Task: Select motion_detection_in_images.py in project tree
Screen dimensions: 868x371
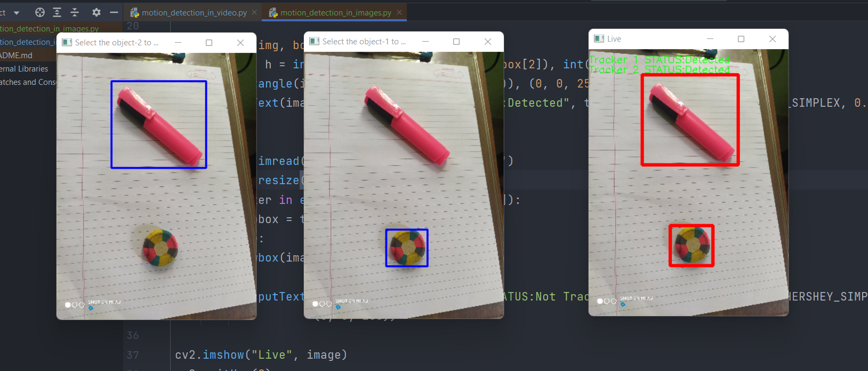Action: (x=49, y=29)
